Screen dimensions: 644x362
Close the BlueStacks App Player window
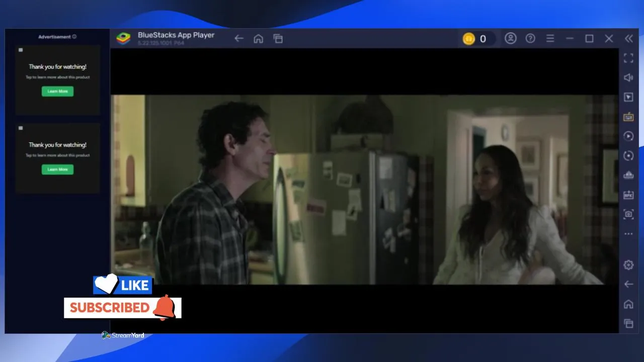click(x=609, y=38)
